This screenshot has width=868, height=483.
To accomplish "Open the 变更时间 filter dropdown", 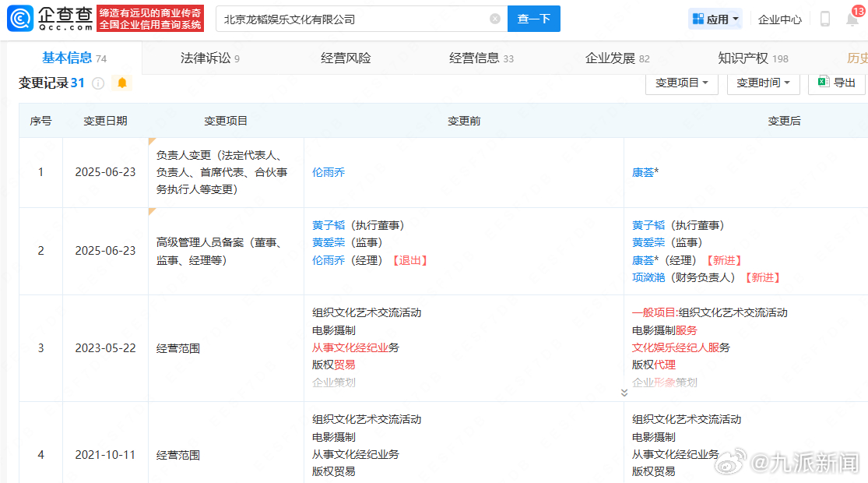I will pyautogui.click(x=763, y=83).
